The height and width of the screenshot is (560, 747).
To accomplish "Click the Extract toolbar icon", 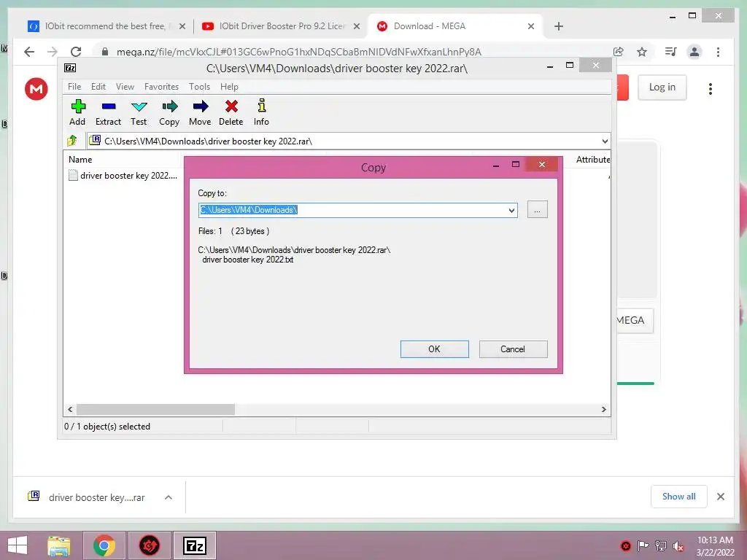I will point(108,112).
